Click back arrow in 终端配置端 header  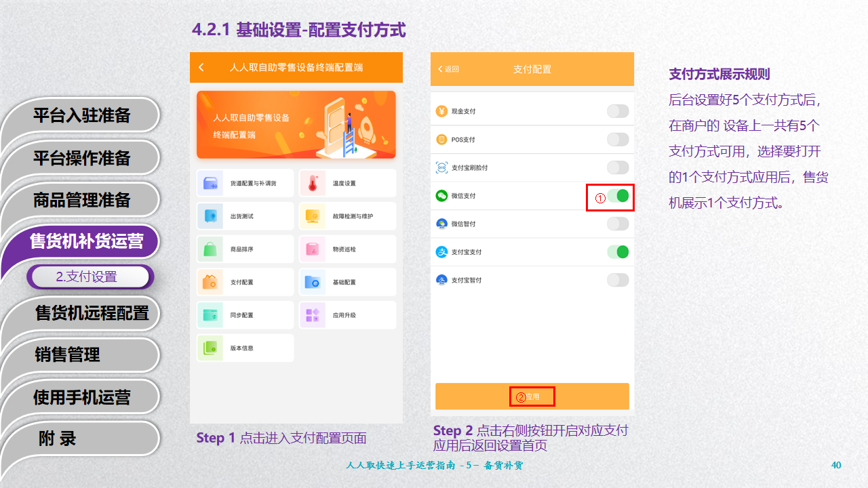(x=201, y=67)
